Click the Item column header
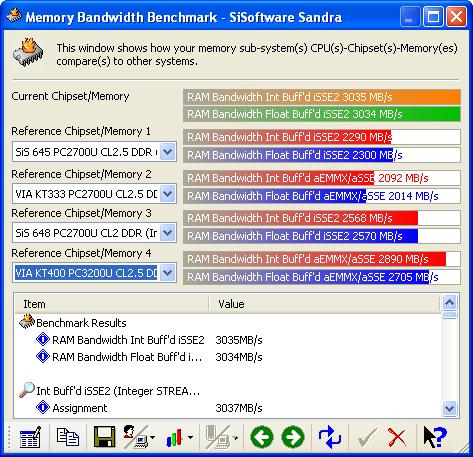Screen dimensions: 473x457 [112, 304]
